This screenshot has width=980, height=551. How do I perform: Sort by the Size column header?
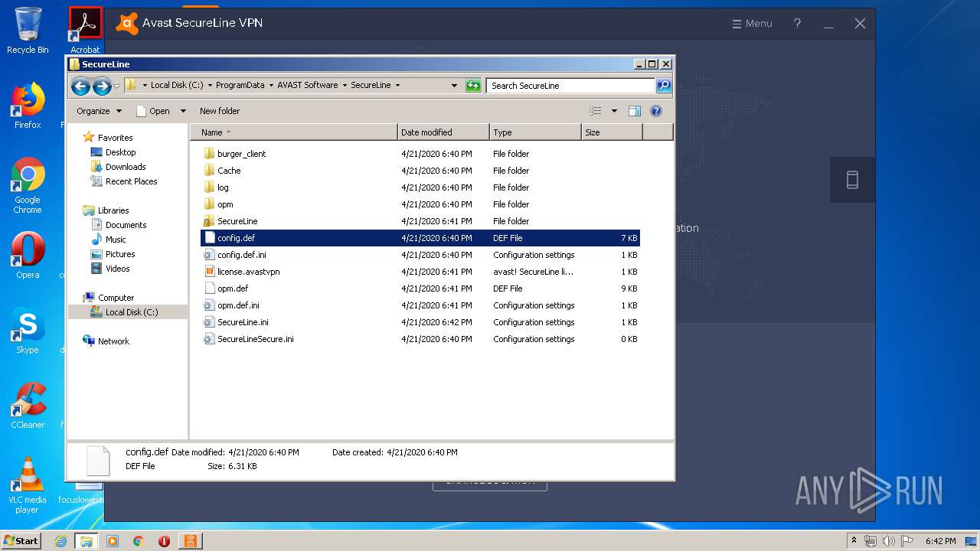612,132
